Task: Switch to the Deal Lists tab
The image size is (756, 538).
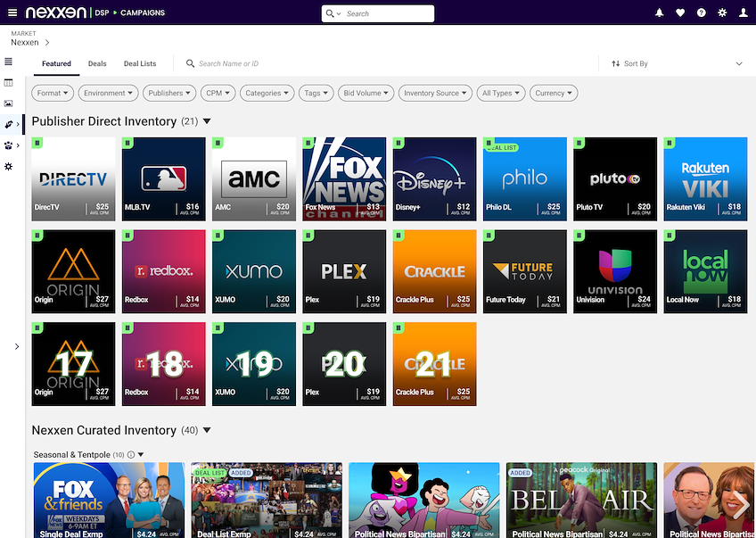Action: pyautogui.click(x=140, y=64)
